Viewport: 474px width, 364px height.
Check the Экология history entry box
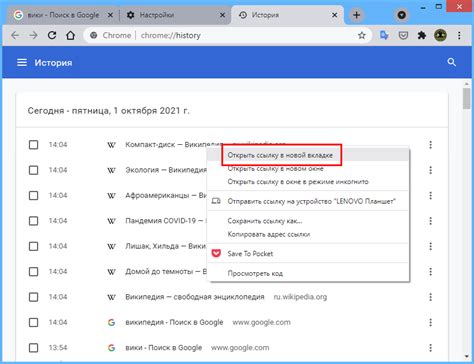point(33,170)
